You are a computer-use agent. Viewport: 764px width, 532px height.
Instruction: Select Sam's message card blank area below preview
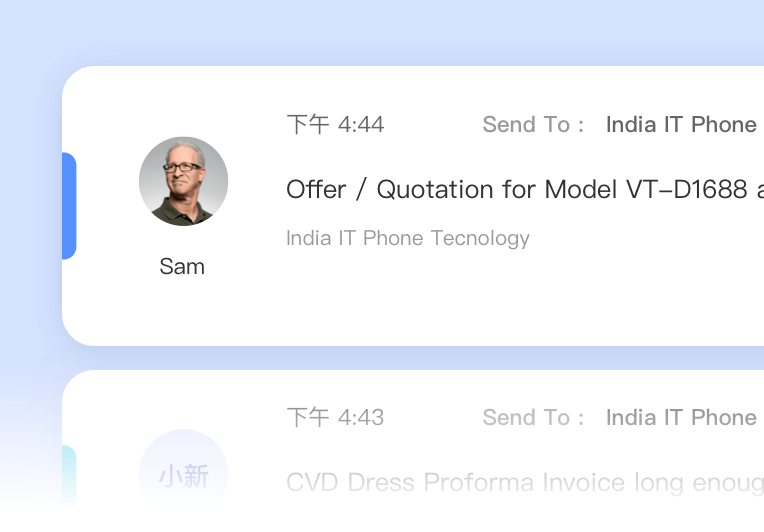pos(487,297)
